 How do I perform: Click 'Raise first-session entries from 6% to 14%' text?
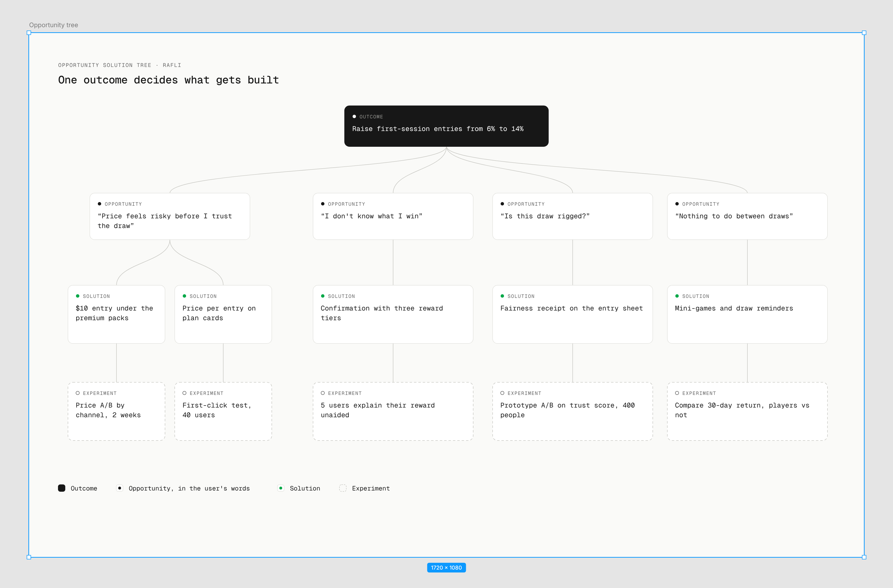coord(438,129)
